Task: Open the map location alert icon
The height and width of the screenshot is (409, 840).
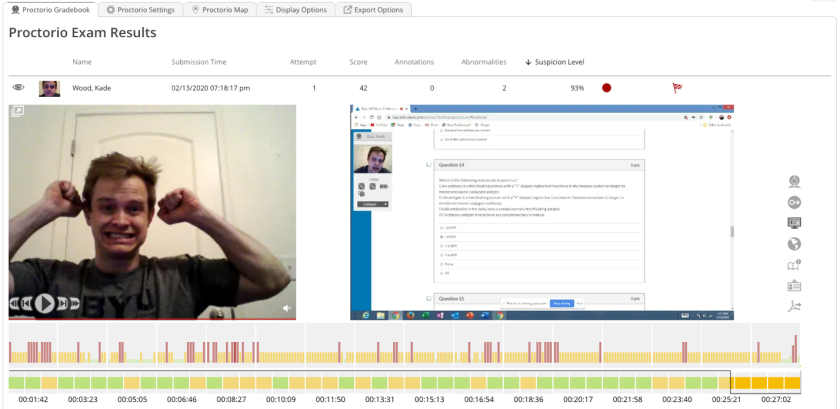Action: coord(794,265)
